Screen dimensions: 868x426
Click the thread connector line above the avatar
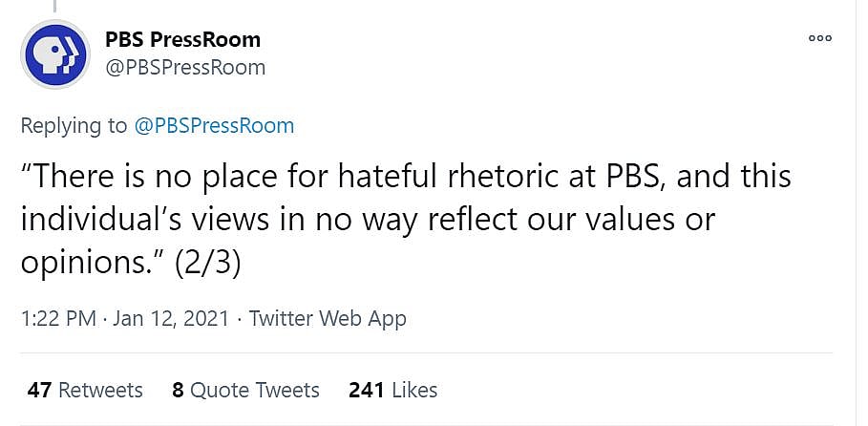click(x=55, y=6)
